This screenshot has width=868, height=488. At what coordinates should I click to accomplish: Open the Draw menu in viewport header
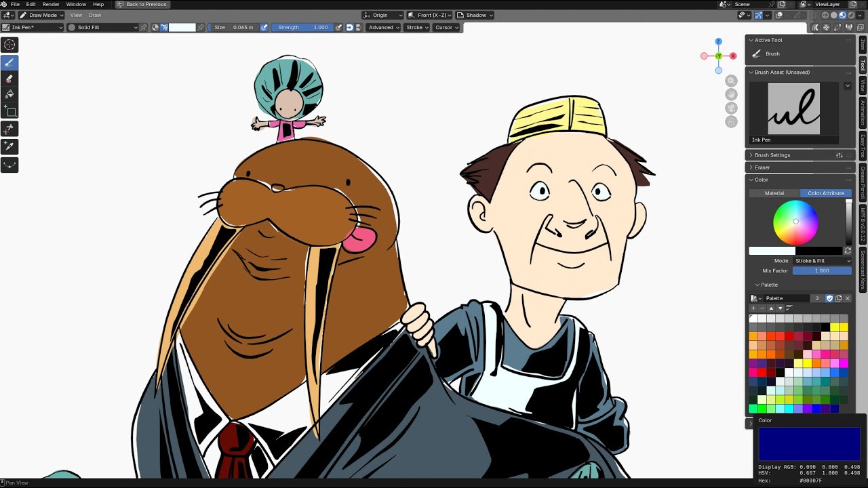point(95,15)
